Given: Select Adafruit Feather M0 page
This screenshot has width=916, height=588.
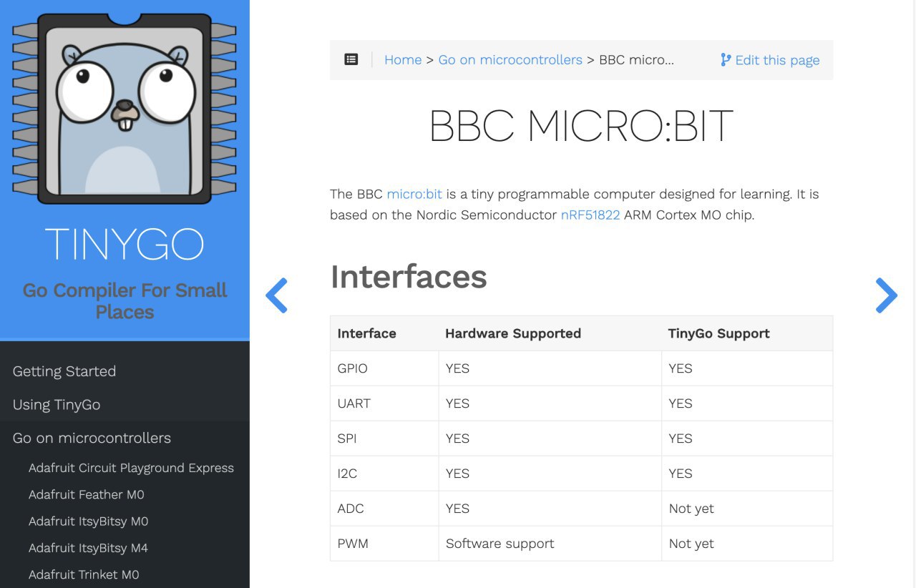Looking at the screenshot, I should 87,494.
